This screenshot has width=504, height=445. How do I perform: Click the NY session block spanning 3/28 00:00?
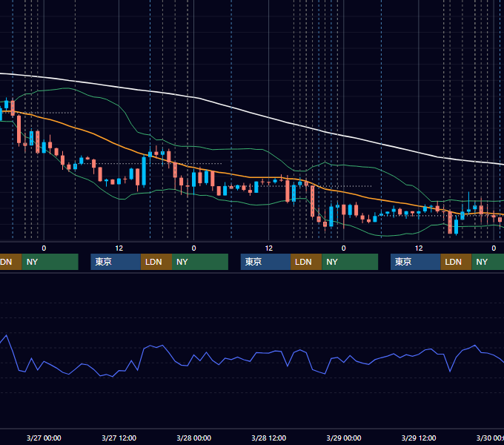[200, 262]
